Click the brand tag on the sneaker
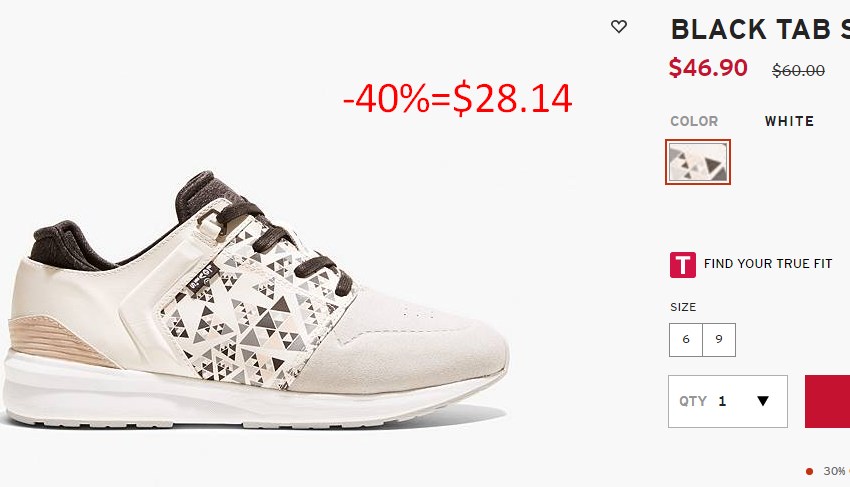Image resolution: width=850 pixels, height=487 pixels. coord(202,275)
